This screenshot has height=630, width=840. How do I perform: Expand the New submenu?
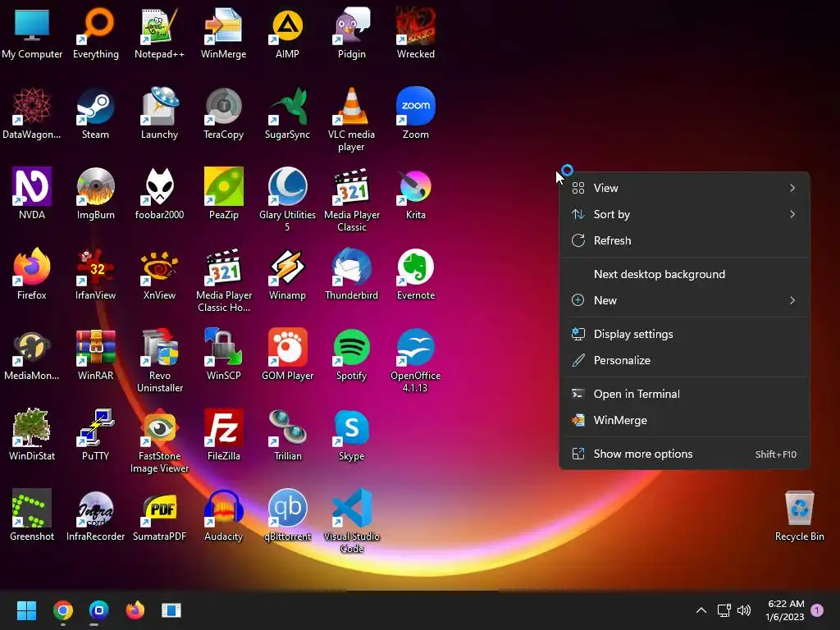(x=684, y=300)
